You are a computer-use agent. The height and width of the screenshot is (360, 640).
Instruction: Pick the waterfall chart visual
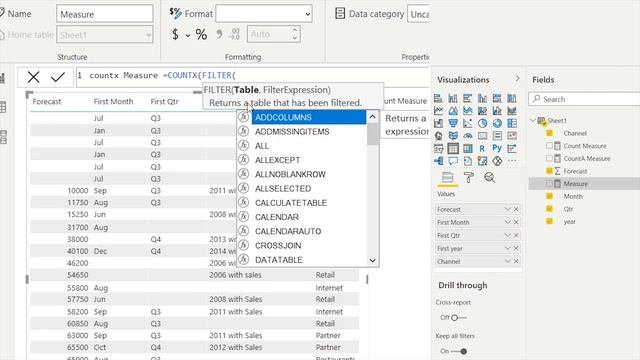pos(438,123)
